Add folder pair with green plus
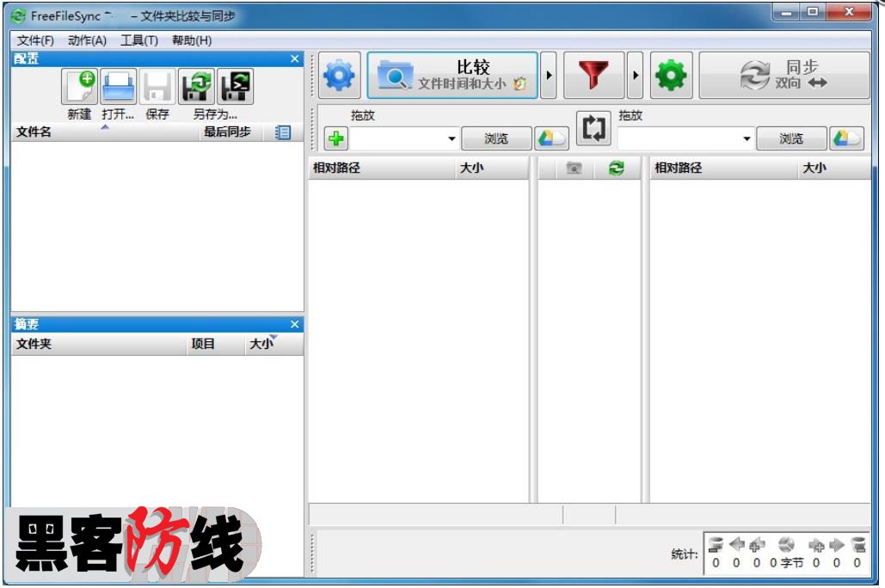The width and height of the screenshot is (885, 588). point(336,138)
